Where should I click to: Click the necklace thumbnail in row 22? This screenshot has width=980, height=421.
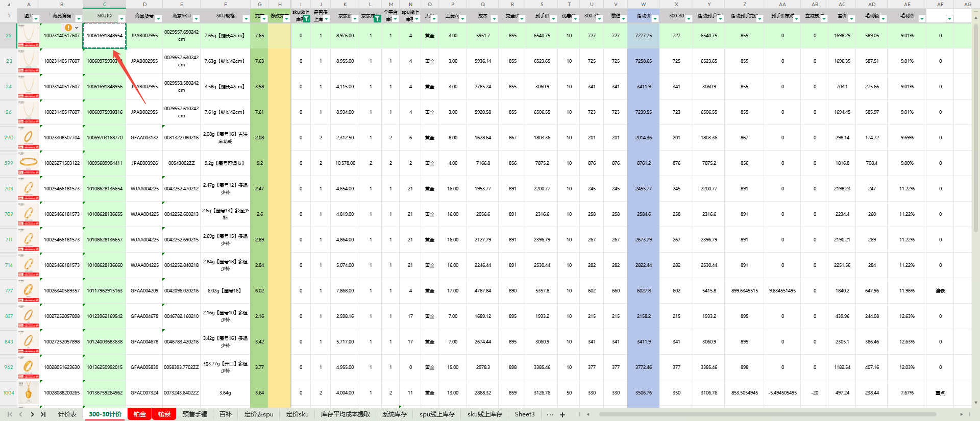click(29, 36)
